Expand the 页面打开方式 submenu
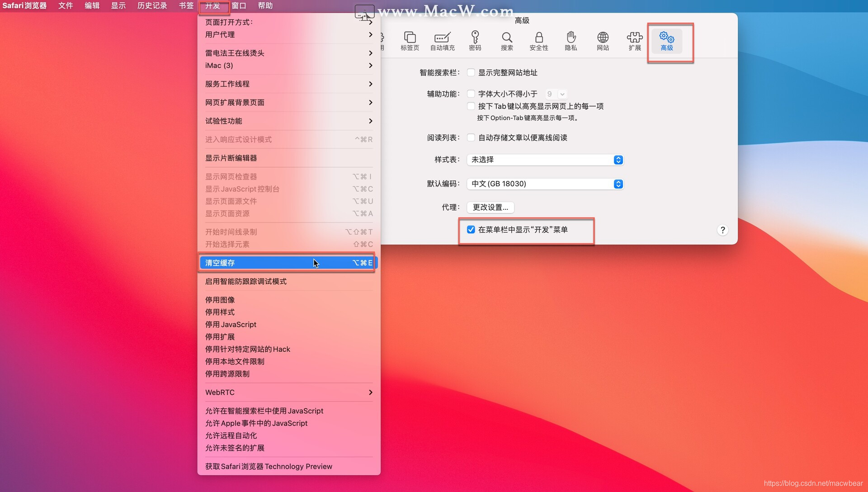The image size is (868, 492). (x=289, y=22)
